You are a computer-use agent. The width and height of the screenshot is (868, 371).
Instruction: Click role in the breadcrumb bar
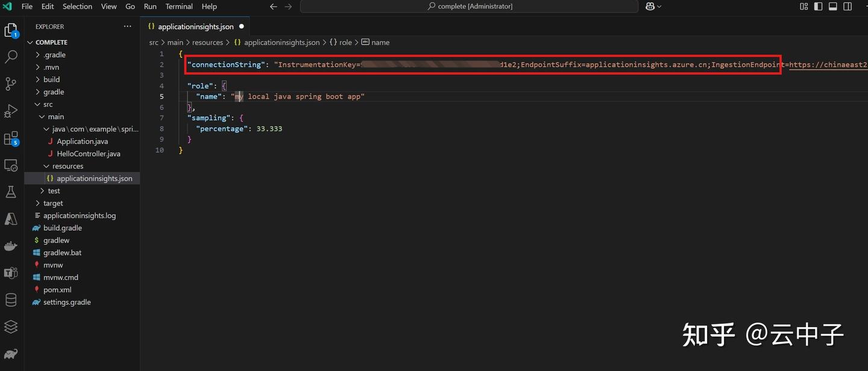(x=345, y=42)
